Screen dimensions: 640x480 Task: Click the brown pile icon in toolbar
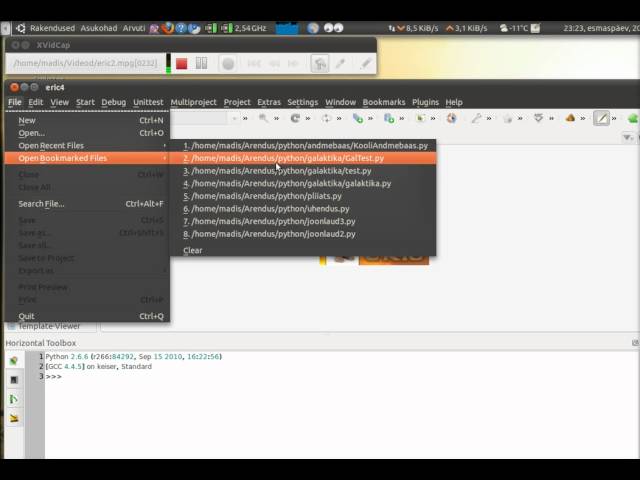click(x=570, y=118)
